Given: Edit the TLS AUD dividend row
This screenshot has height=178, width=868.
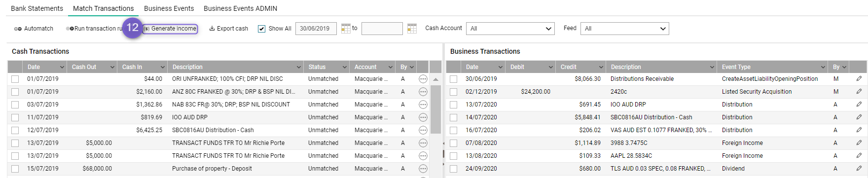Looking at the screenshot, I should [x=859, y=169].
